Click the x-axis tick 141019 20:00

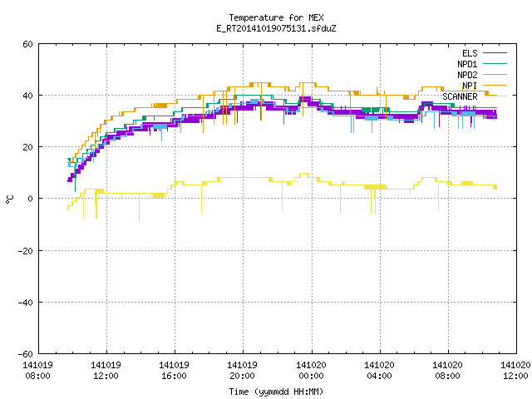point(242,371)
